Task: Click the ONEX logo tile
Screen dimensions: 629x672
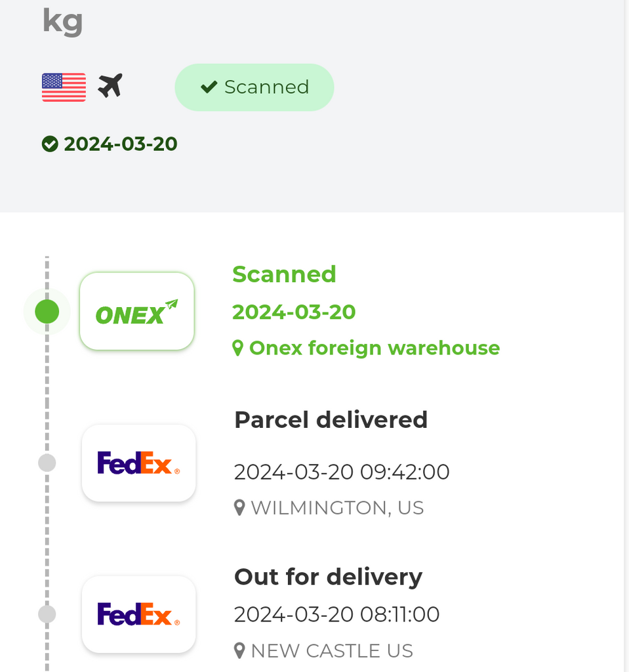Action: pos(137,312)
